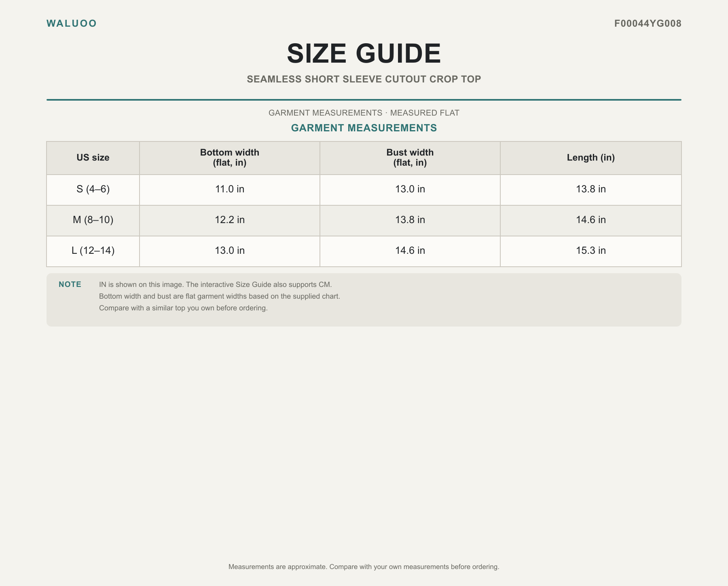Select the L (12–14) size cell

click(93, 251)
